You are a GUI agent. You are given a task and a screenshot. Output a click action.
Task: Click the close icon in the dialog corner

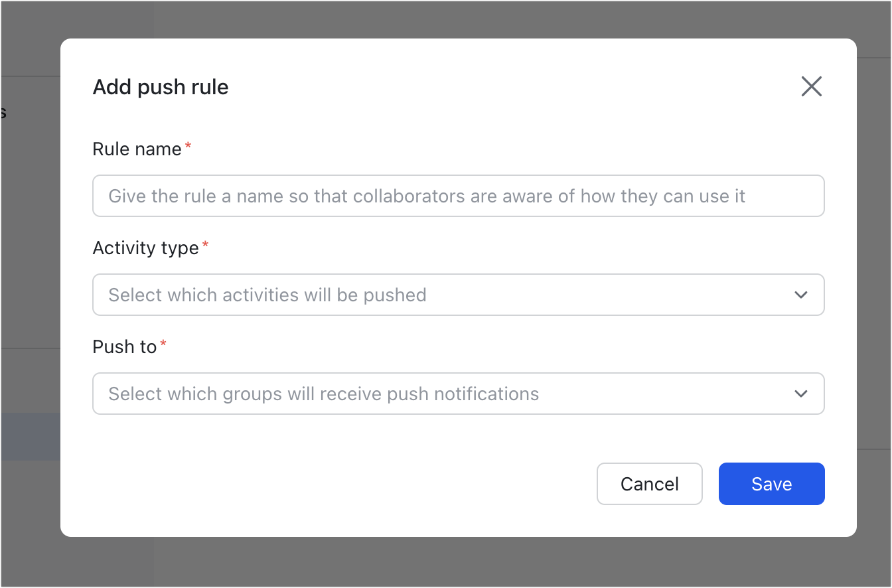click(x=811, y=86)
